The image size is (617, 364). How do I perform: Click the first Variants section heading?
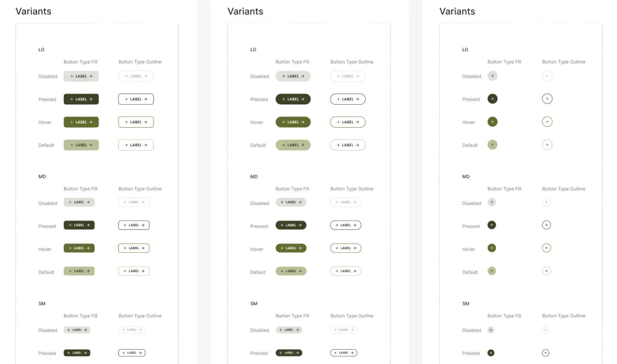33,11
